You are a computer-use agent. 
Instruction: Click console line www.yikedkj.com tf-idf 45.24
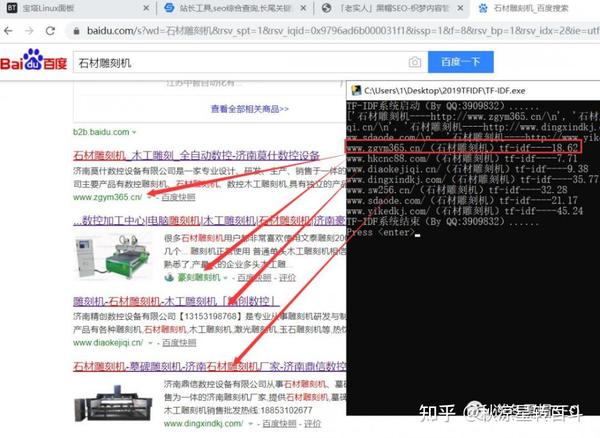pyautogui.click(x=465, y=211)
